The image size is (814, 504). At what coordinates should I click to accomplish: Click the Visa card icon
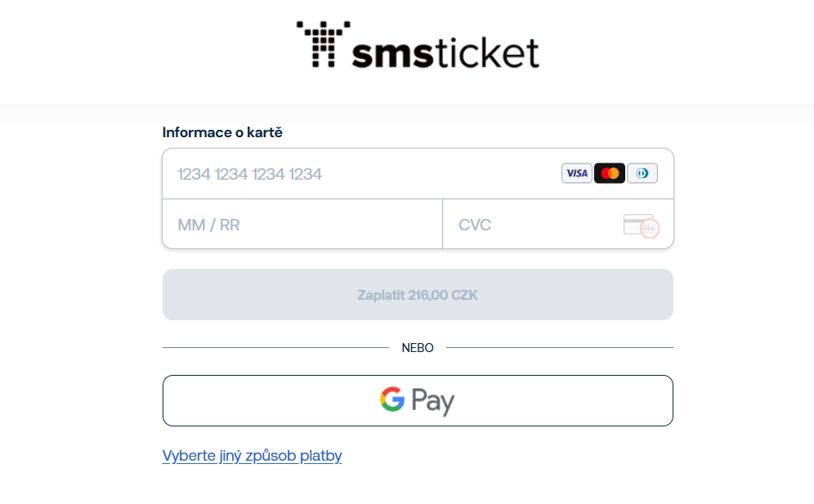[x=576, y=173]
